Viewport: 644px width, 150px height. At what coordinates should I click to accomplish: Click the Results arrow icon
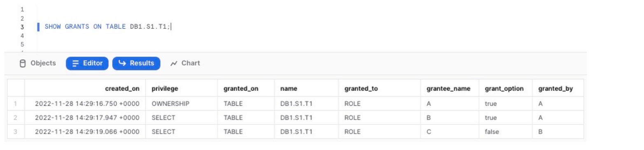click(122, 63)
